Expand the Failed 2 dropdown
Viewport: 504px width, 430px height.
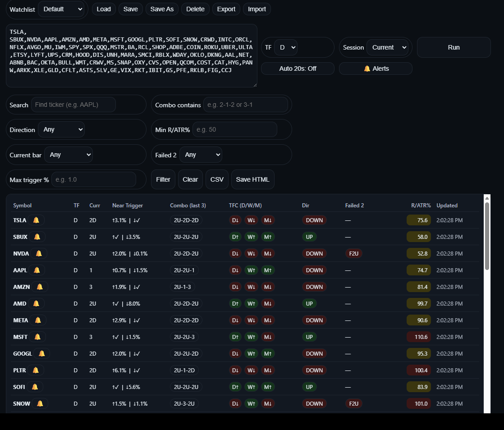(x=201, y=154)
